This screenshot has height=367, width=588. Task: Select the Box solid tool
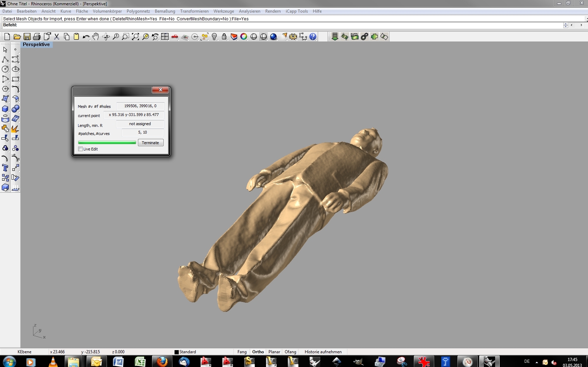coord(5,109)
